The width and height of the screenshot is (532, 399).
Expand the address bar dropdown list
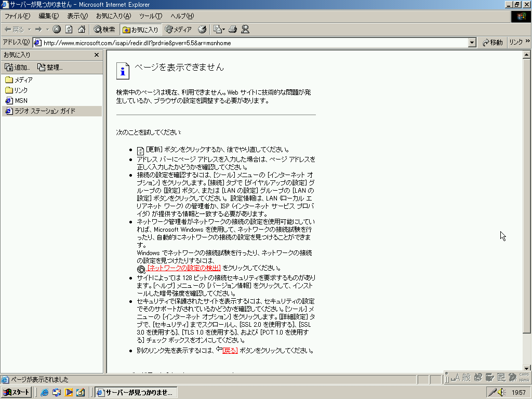coord(472,43)
